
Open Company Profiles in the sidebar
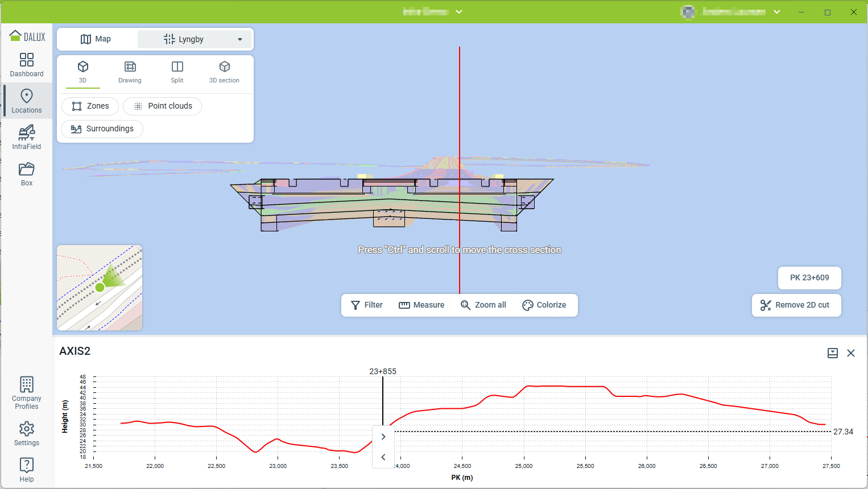point(27,392)
